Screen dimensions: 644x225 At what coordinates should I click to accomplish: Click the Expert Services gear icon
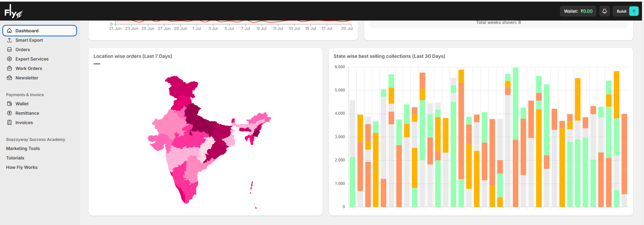[x=9, y=59]
